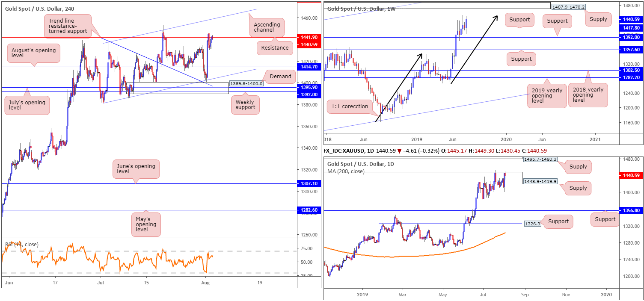Select the '2018 yearly opening level' callout
The width and height of the screenshot is (644, 301).
589,95
